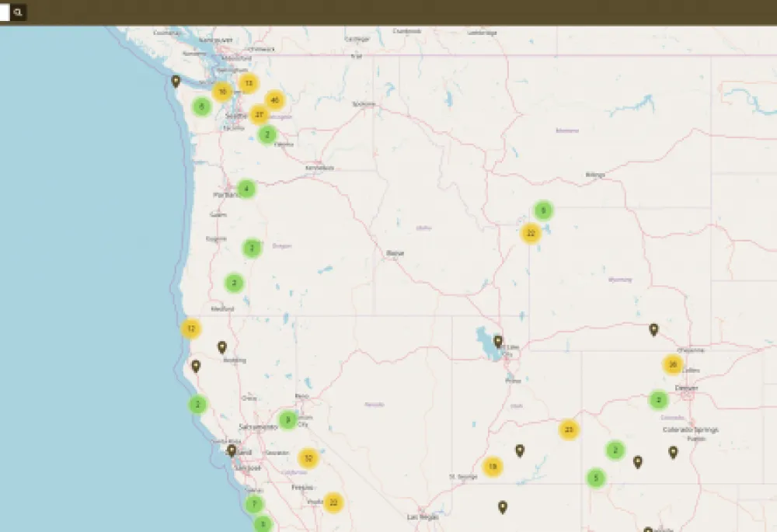Image resolution: width=777 pixels, height=532 pixels.
Task: Select the pin at San Francisco Bay
Action: point(232,450)
